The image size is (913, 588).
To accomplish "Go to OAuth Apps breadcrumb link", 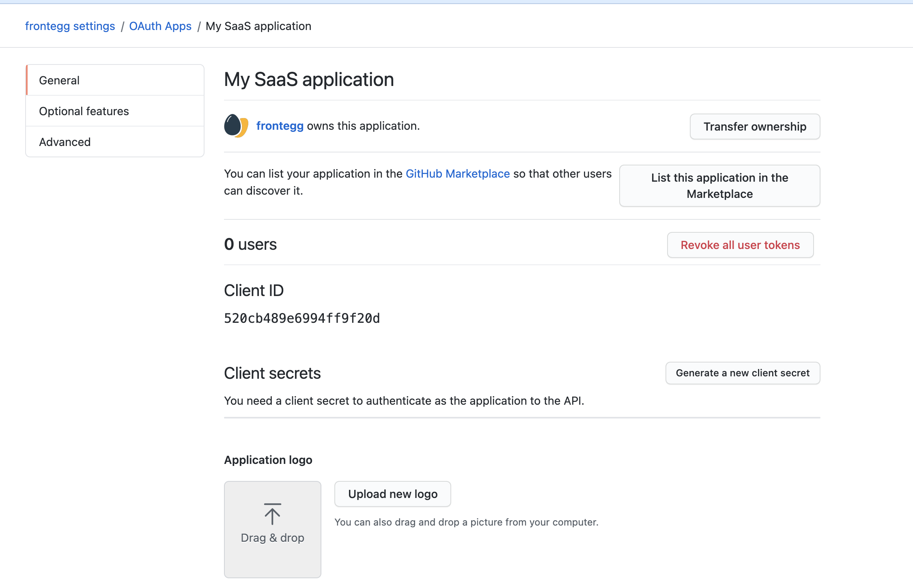I will coord(160,26).
